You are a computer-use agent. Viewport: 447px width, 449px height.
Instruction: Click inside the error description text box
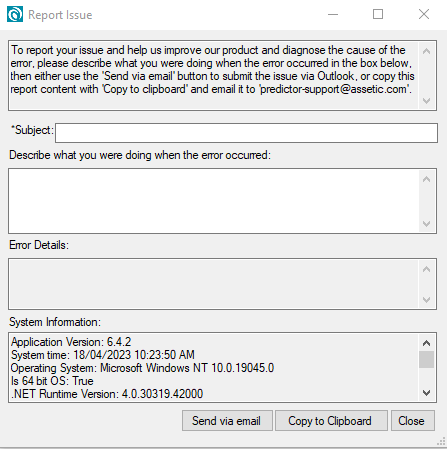click(213, 201)
